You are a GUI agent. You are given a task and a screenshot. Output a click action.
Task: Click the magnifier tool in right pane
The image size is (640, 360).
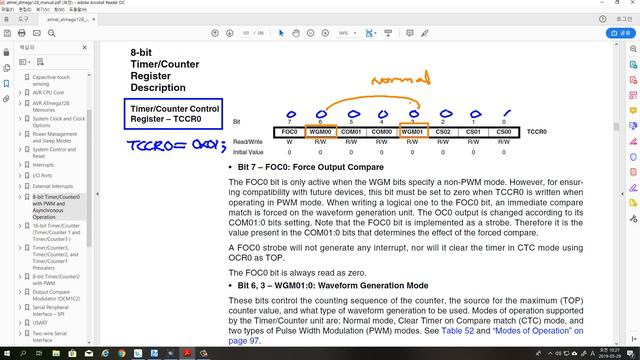pos(633,49)
